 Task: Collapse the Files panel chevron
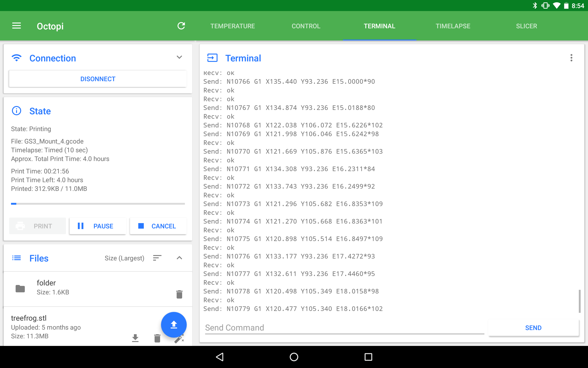pyautogui.click(x=179, y=258)
